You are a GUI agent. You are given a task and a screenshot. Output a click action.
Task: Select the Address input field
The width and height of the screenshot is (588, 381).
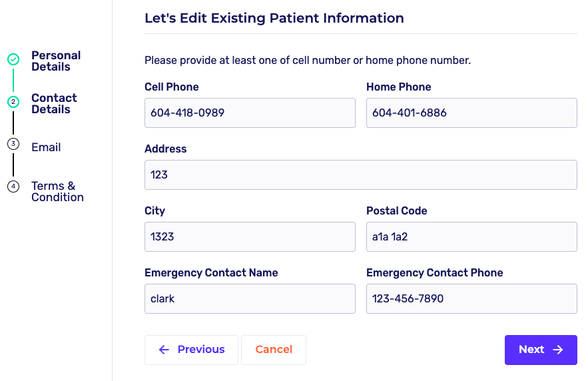click(360, 175)
